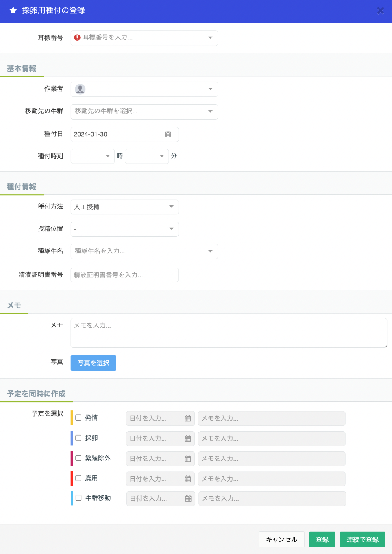
Task: Check the 牛群移動 schedule checkbox
Action: (78, 498)
